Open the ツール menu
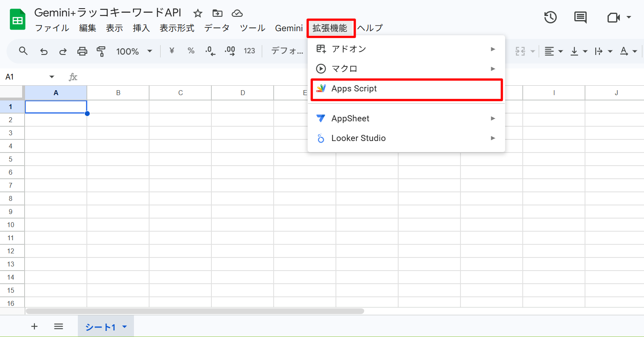The height and width of the screenshot is (337, 644). tap(252, 28)
